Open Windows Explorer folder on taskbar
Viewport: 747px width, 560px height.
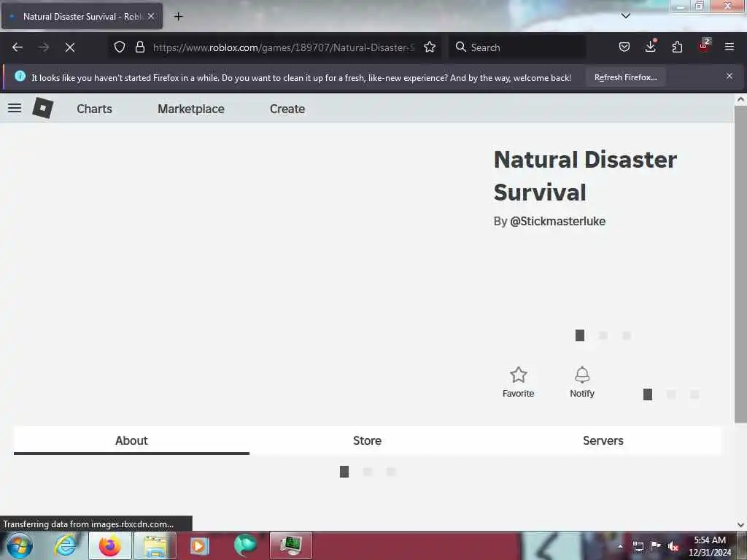point(155,545)
